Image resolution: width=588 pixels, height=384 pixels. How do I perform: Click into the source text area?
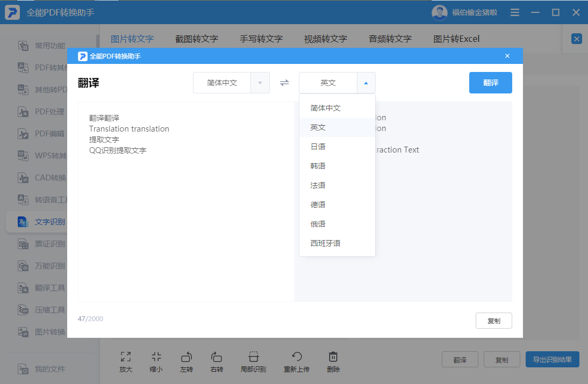pyautogui.click(x=187, y=201)
